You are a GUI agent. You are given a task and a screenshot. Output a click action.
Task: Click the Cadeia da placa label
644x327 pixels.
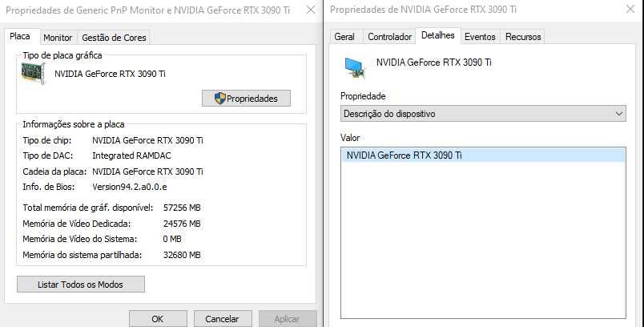[x=54, y=172]
